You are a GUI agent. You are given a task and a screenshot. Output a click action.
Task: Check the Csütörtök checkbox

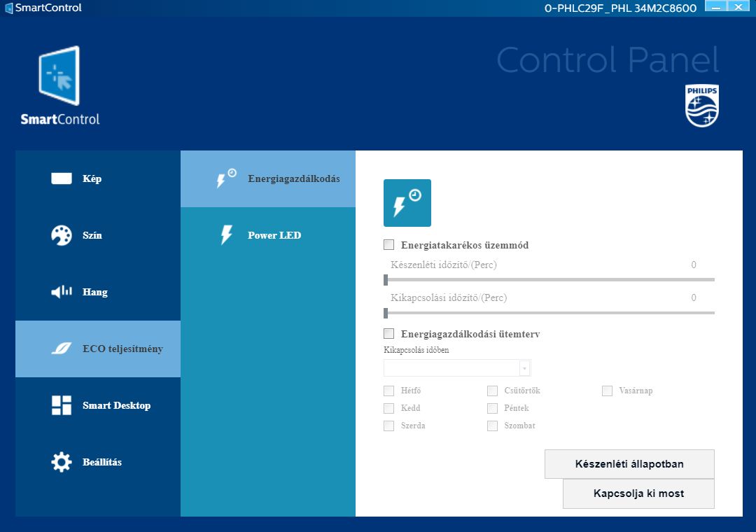pos(492,391)
